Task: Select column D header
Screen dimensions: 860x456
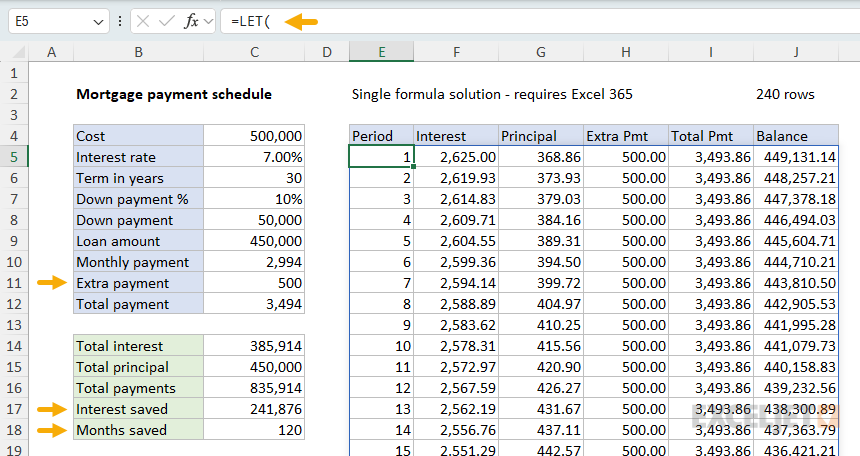Action: [x=327, y=52]
